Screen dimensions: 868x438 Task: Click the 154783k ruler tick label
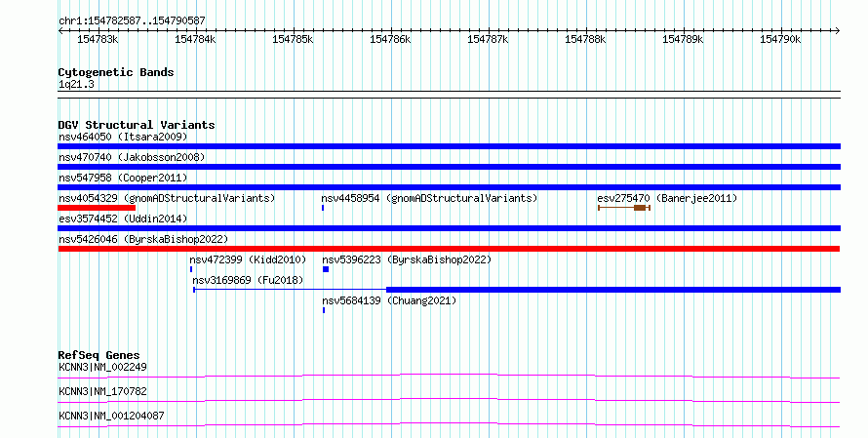coord(98,39)
